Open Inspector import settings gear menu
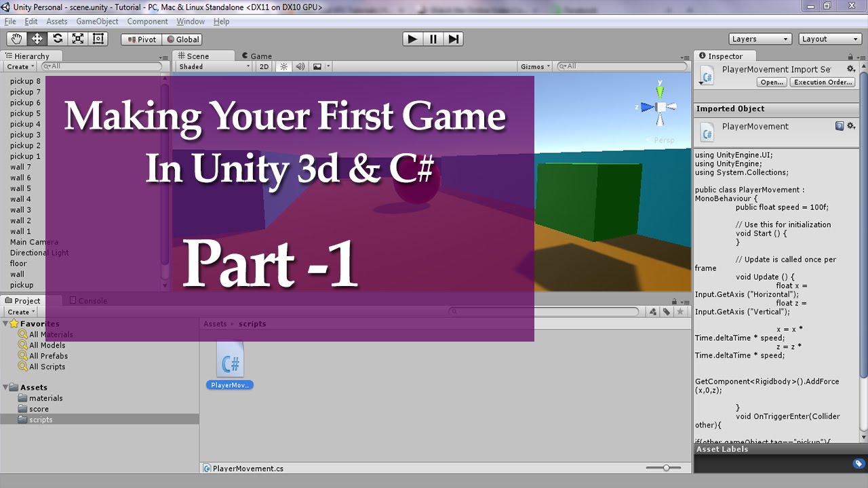This screenshot has height=488, width=868. point(851,69)
